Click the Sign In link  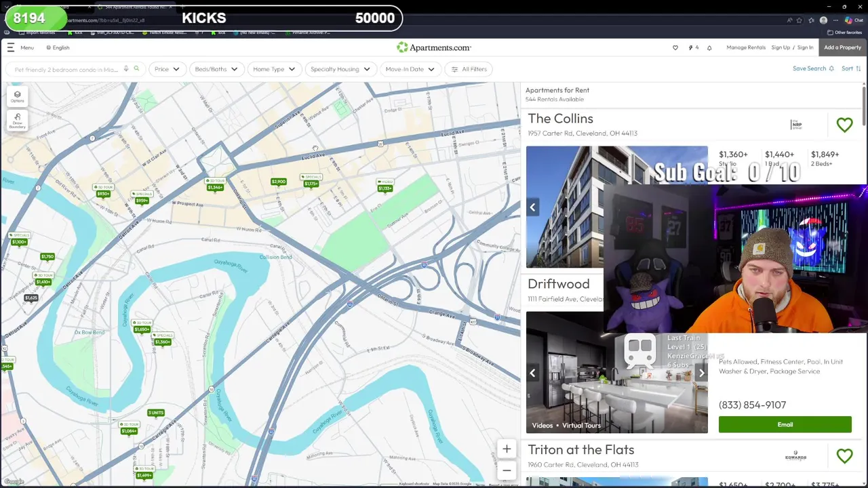(x=805, y=47)
